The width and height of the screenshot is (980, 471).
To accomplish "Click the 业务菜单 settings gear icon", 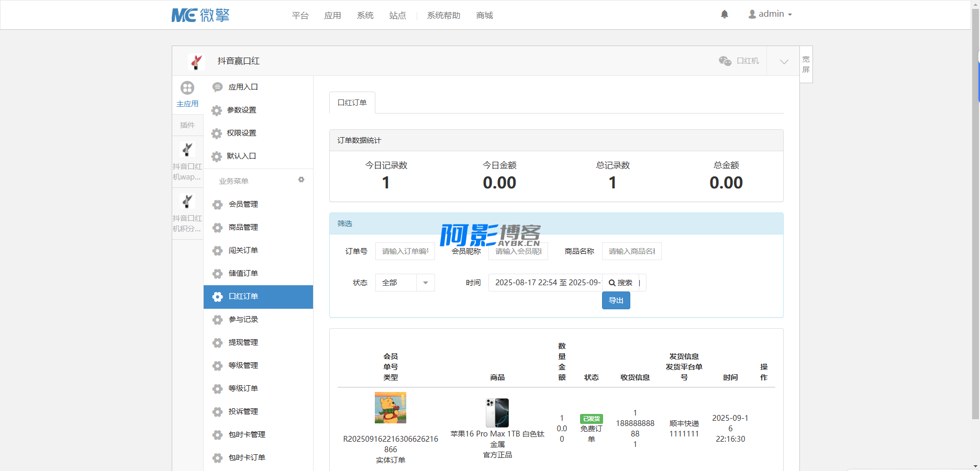I will [301, 180].
